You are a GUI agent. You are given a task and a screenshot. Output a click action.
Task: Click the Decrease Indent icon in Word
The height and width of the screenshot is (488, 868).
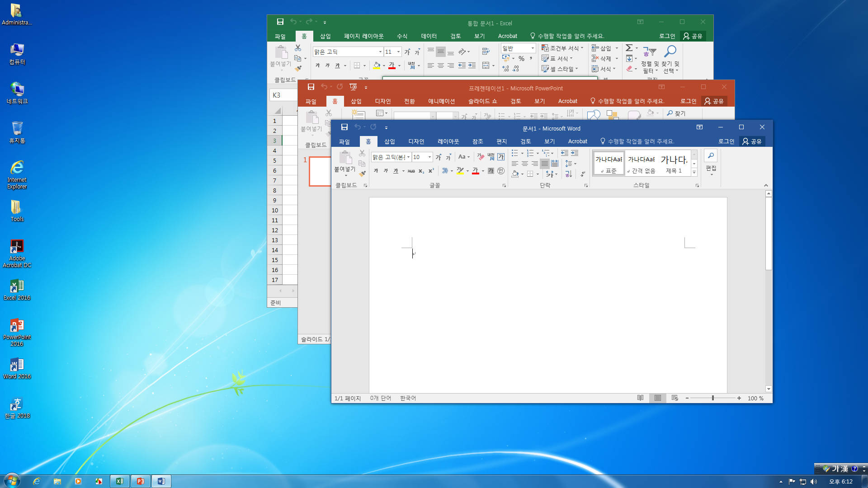point(565,153)
